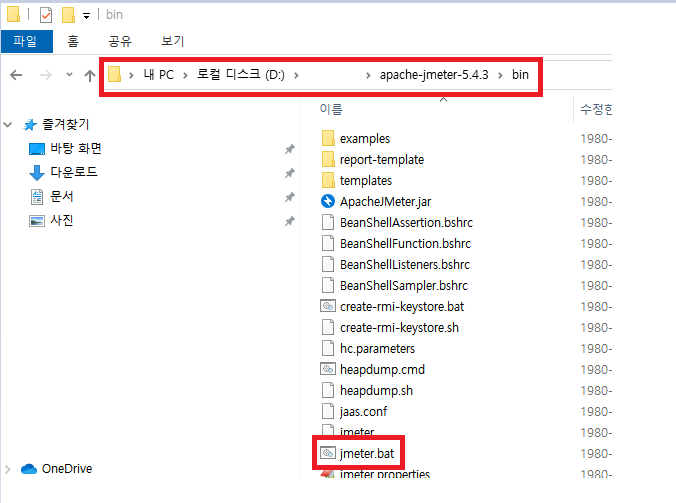Select the heapdump.cmd file
The image size is (676, 503).
(x=382, y=370)
